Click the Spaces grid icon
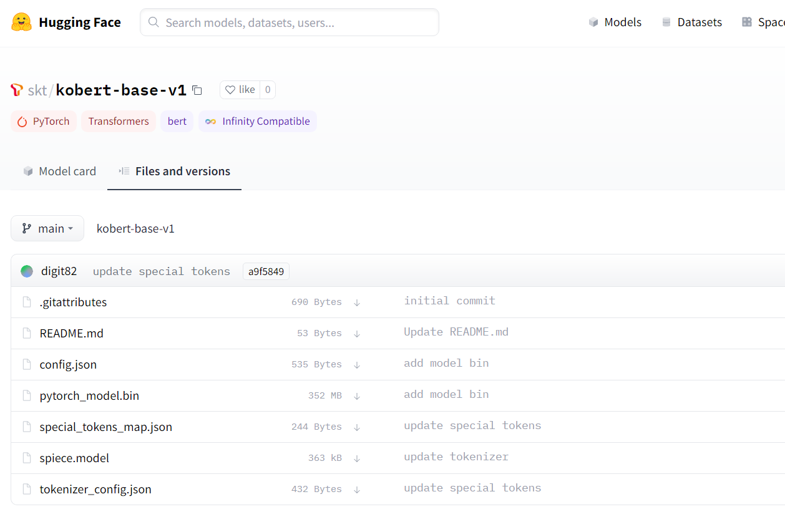Viewport: 785px width, 532px height. [x=747, y=22]
